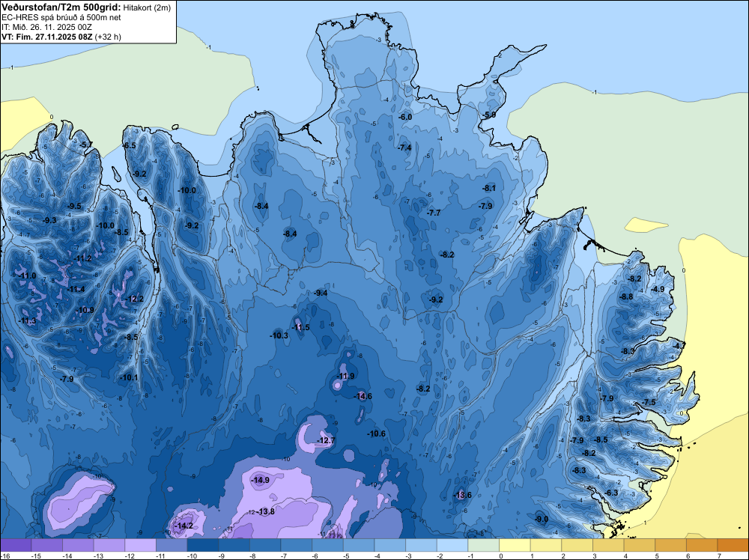Select legend swatch between -1 and 0
Viewport: 749px width, 560px height.
pos(483,545)
